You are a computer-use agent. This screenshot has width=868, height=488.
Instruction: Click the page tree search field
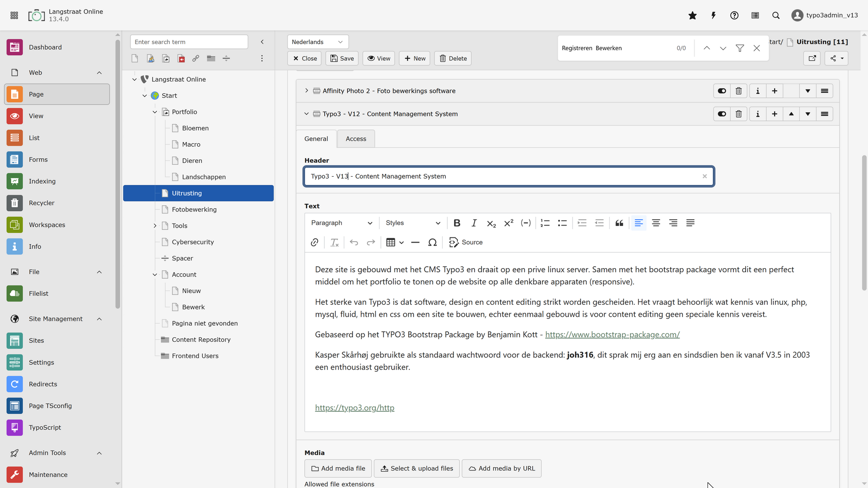pos(189,42)
